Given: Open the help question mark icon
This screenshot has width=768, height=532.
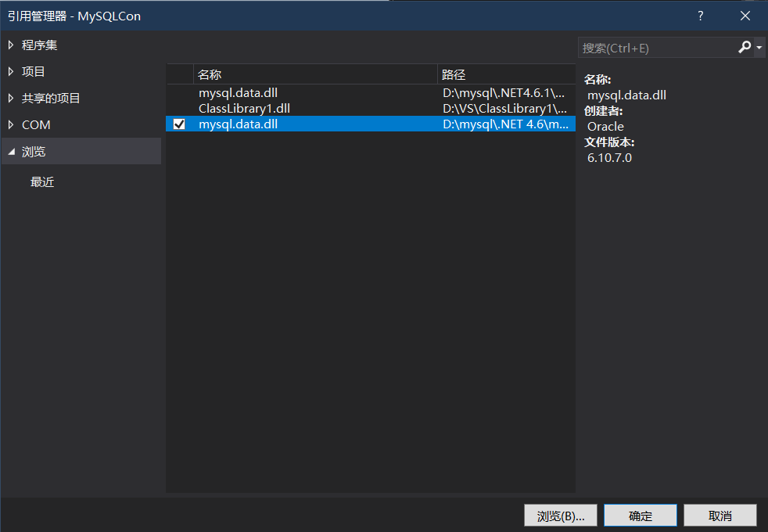Looking at the screenshot, I should (700, 15).
